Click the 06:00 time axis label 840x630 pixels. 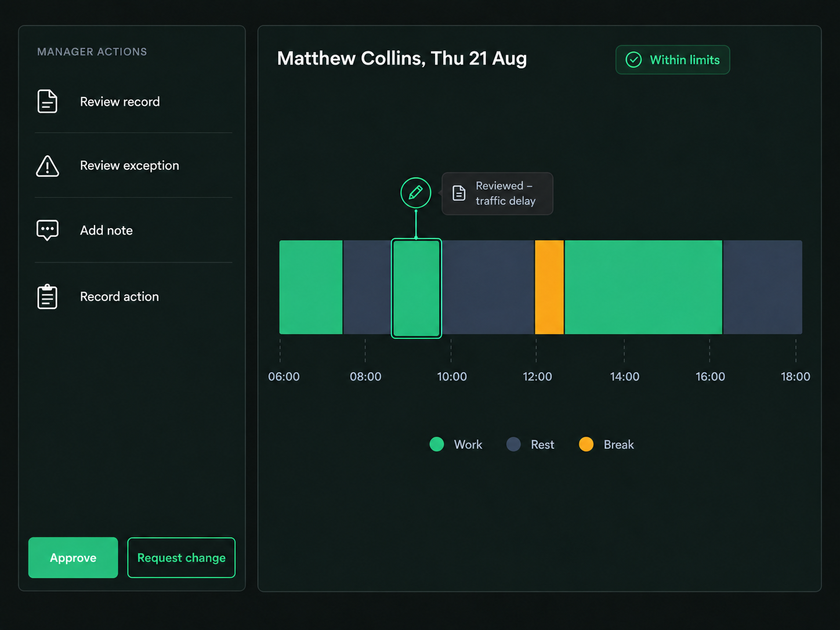(x=284, y=376)
